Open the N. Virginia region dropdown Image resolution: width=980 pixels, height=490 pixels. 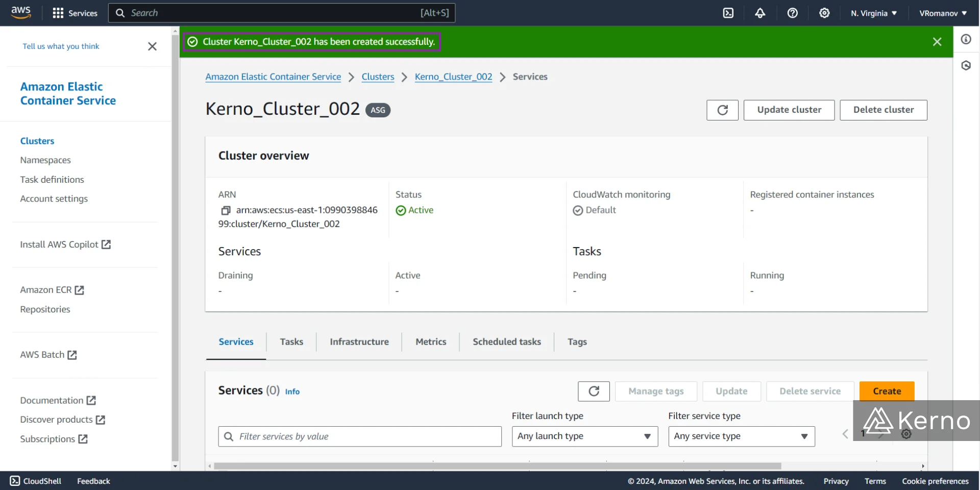coord(873,13)
